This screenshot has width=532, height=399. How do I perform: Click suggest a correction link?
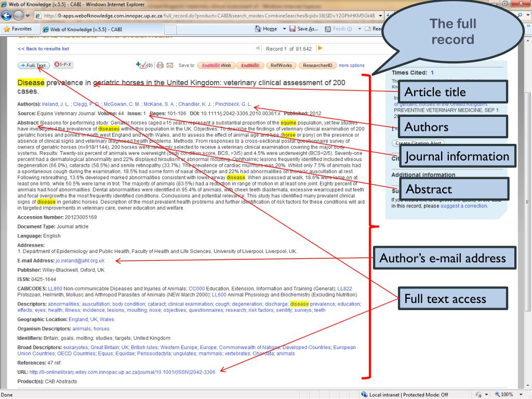point(464,206)
